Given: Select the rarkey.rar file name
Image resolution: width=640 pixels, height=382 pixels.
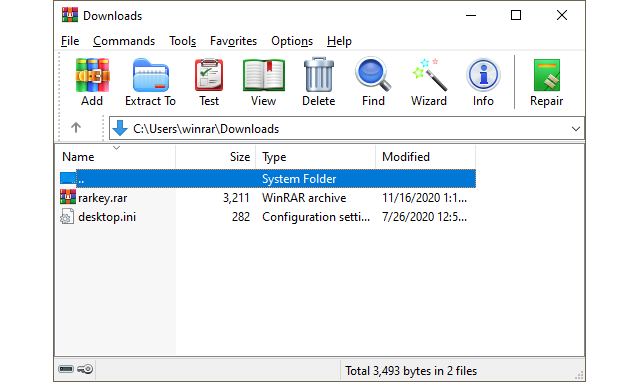Looking at the screenshot, I should (102, 198).
